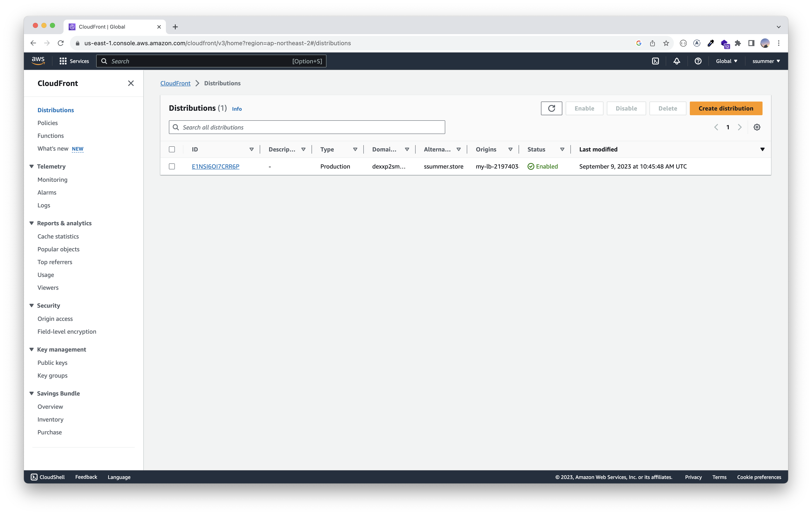The width and height of the screenshot is (812, 515).
Task: Open Cache statistics in the sidebar
Action: tap(58, 236)
